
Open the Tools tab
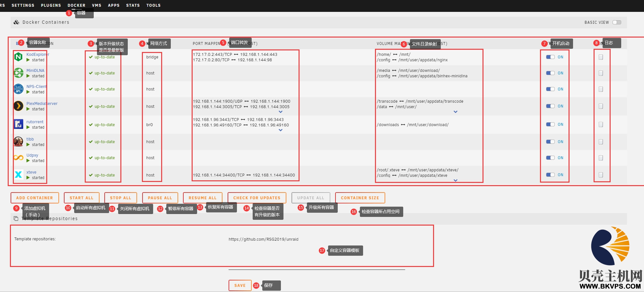(x=153, y=5)
